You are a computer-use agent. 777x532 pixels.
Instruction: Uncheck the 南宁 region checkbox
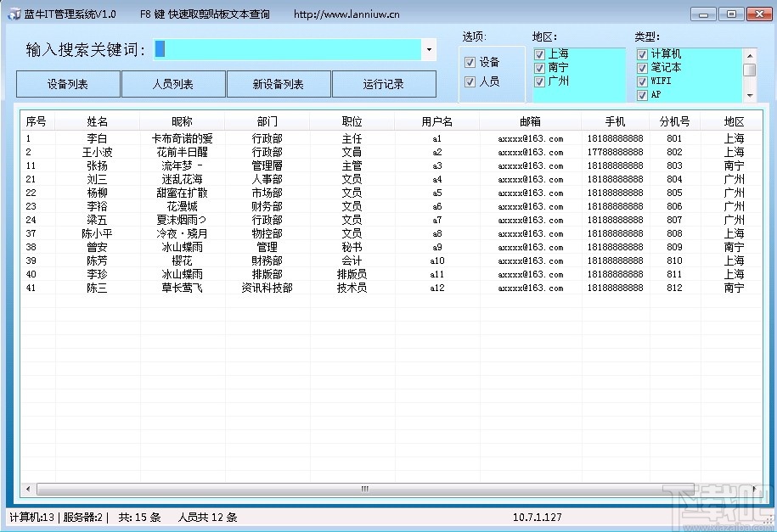tap(538, 68)
